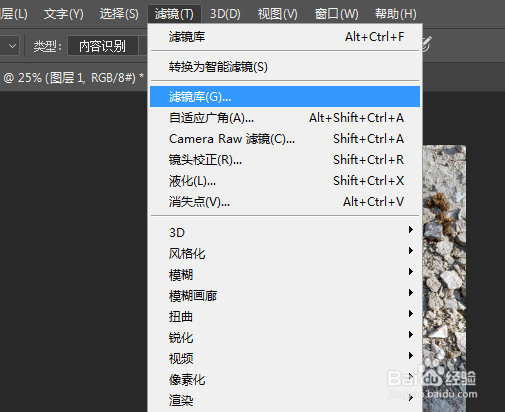Click the stone texture canvas image
The height and width of the screenshot is (412, 505).
444,278
